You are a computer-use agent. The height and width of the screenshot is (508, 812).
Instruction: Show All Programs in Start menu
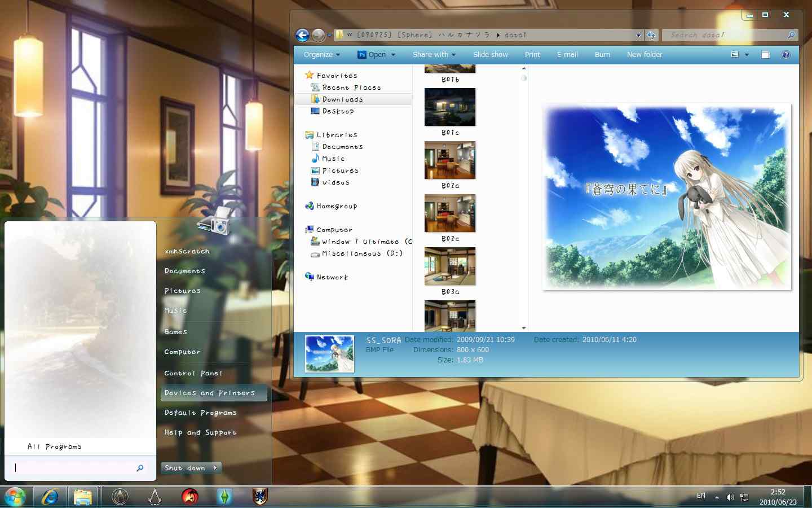54,446
